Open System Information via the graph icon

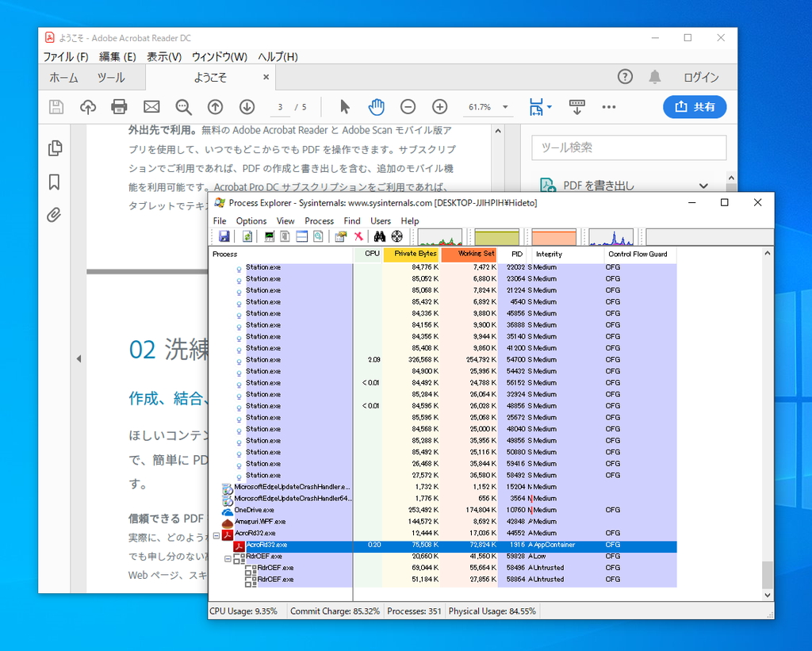[x=269, y=236]
